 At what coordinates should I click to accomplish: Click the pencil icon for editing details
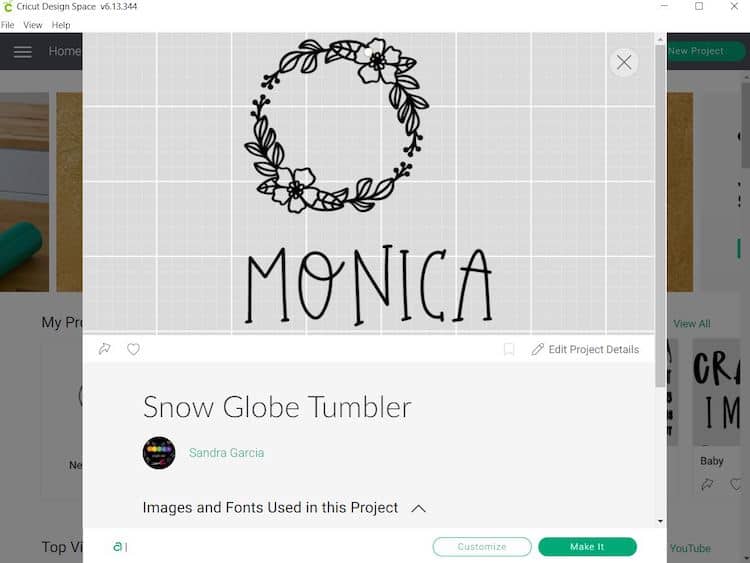point(537,349)
